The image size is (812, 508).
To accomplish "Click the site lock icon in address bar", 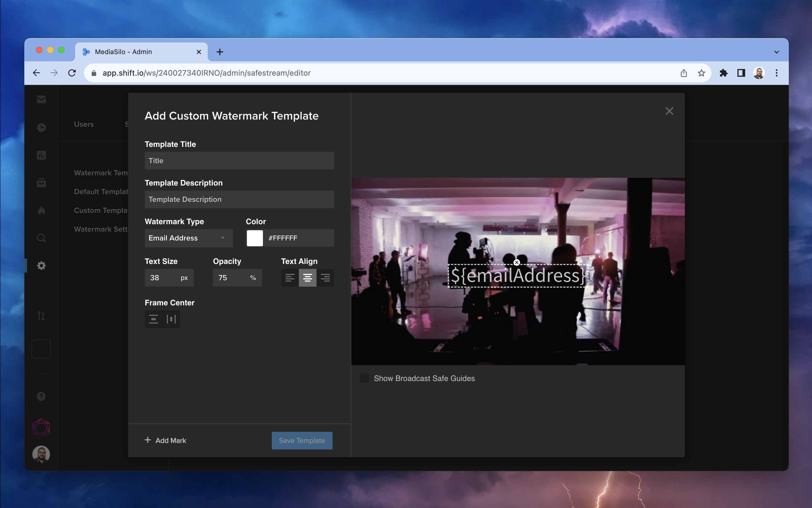I will pos(94,73).
